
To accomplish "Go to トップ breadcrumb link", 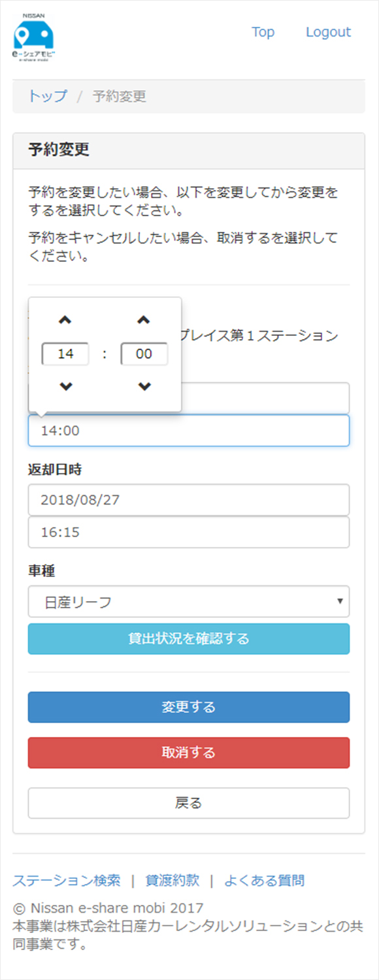I will (x=48, y=97).
